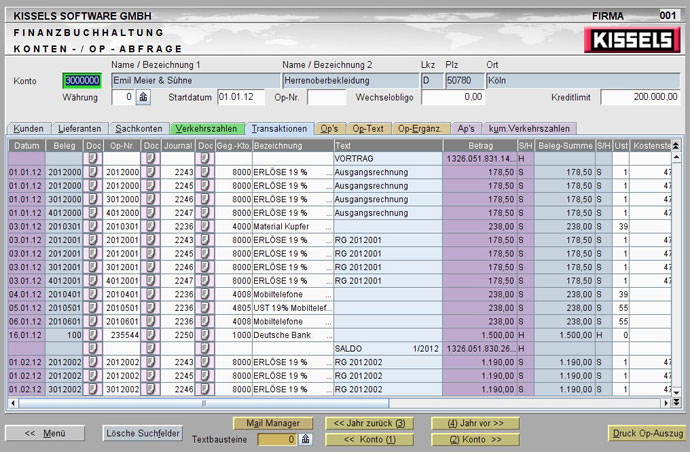This screenshot has height=452, width=690.
Task: Click the Jahr zurück (3) button
Action: click(x=369, y=423)
